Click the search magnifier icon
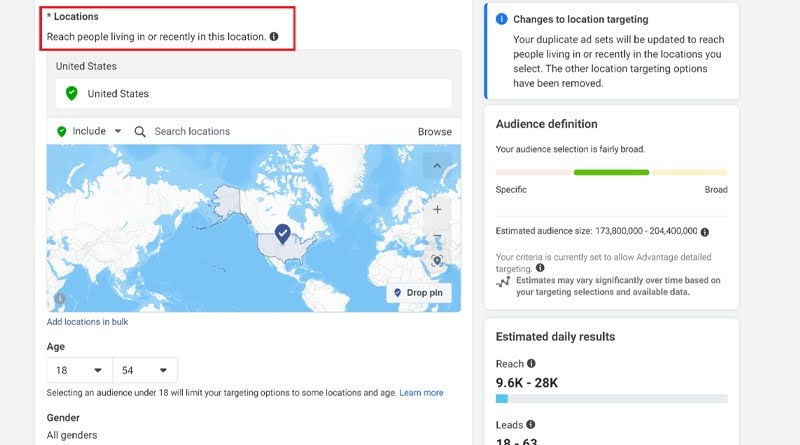 pyautogui.click(x=140, y=132)
